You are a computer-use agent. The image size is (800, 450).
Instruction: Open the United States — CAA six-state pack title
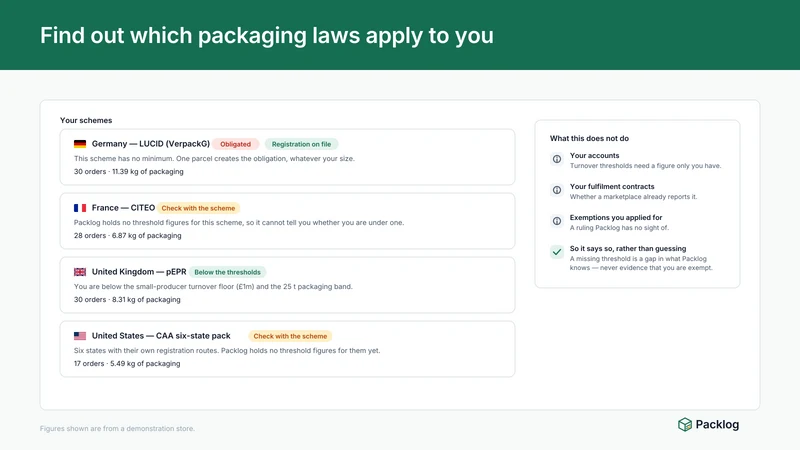click(161, 336)
